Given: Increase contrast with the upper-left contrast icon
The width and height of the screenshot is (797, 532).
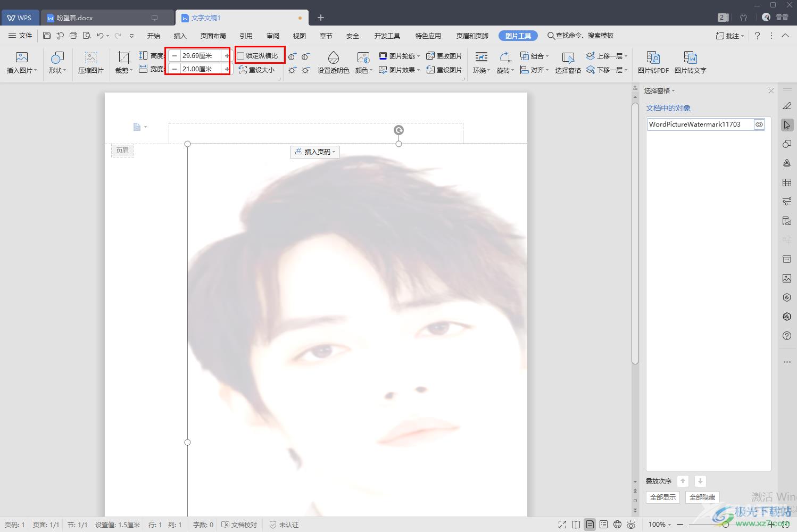Looking at the screenshot, I should click(292, 56).
